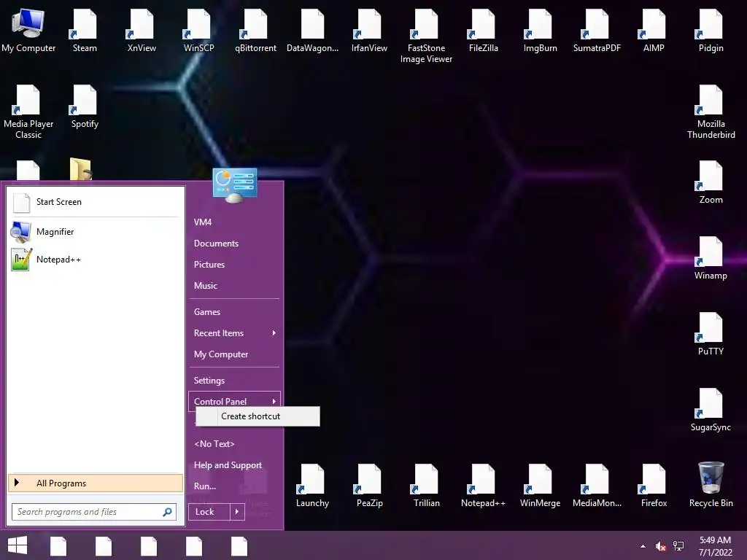The height and width of the screenshot is (560, 747).
Task: Open Settings in the Start menu
Action: coord(234,381)
